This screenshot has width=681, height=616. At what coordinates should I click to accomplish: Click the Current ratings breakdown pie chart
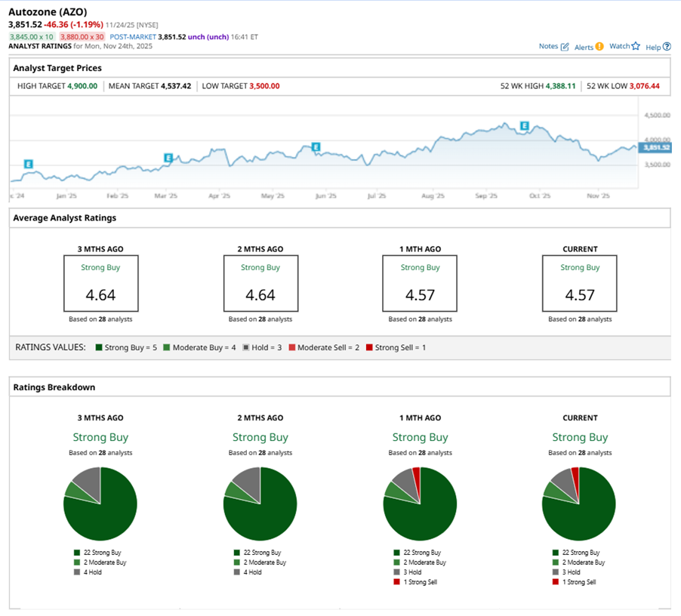[579, 504]
